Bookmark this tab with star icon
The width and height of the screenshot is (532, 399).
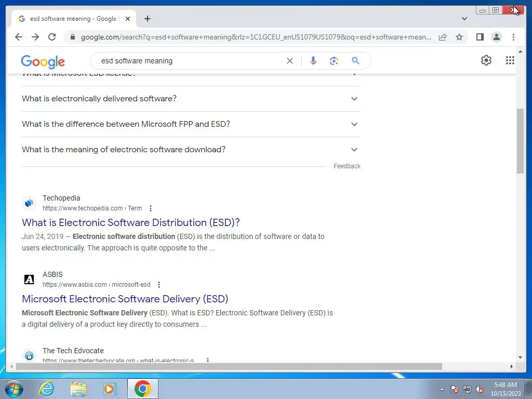(x=459, y=37)
